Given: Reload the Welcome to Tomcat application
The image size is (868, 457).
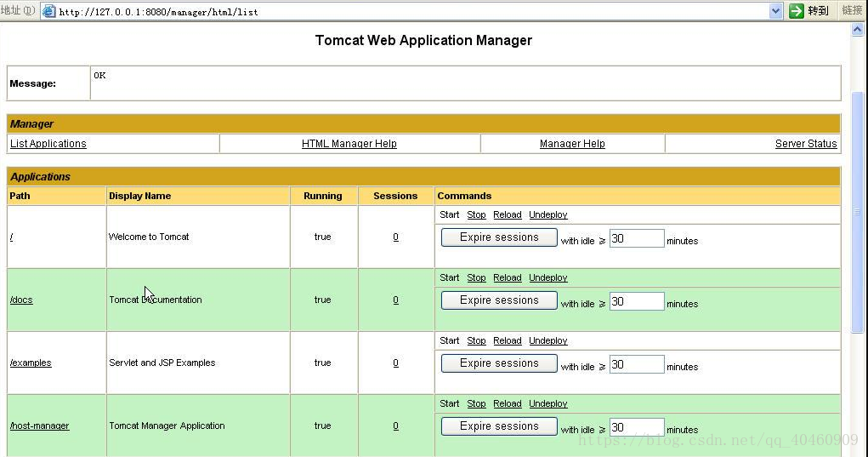Looking at the screenshot, I should [507, 215].
